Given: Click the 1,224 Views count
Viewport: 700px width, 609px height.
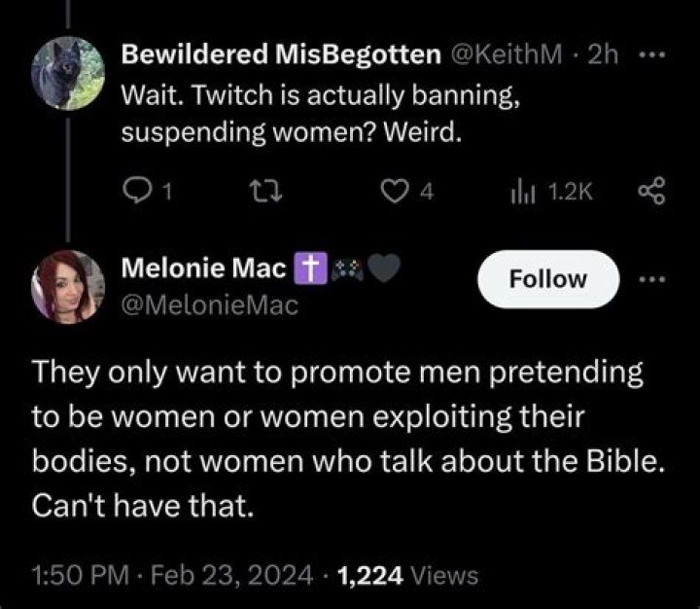Looking at the screenshot, I should 408,575.
